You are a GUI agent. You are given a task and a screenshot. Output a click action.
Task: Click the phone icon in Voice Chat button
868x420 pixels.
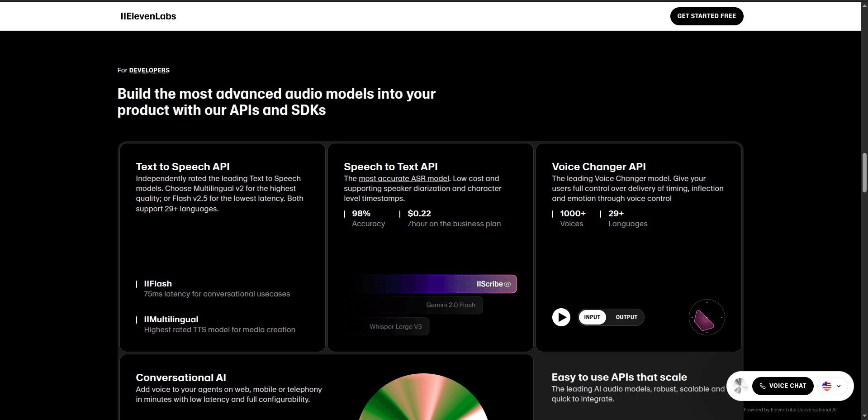(x=763, y=386)
